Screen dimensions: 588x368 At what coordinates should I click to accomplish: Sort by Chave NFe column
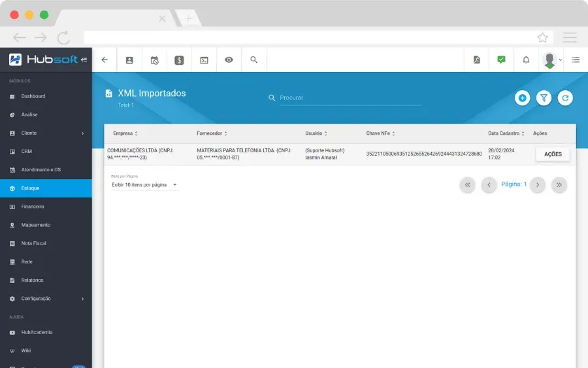point(381,133)
